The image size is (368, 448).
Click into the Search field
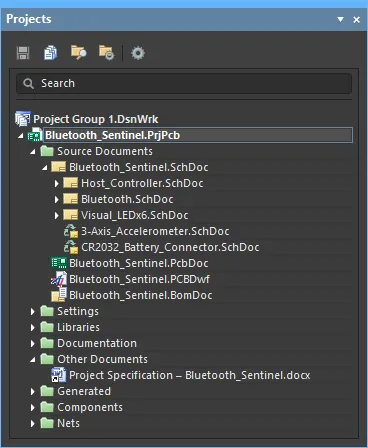184,83
